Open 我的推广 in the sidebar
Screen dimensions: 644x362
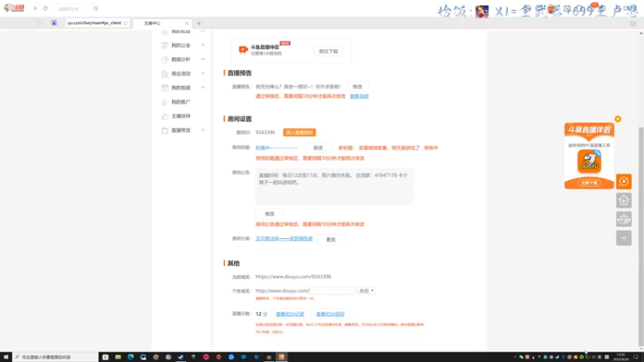pos(180,102)
